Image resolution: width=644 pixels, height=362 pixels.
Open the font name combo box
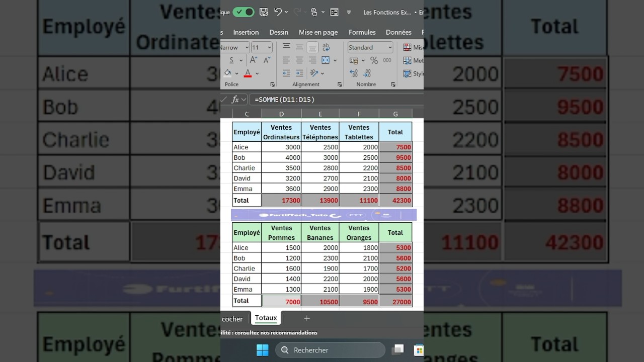tap(235, 47)
